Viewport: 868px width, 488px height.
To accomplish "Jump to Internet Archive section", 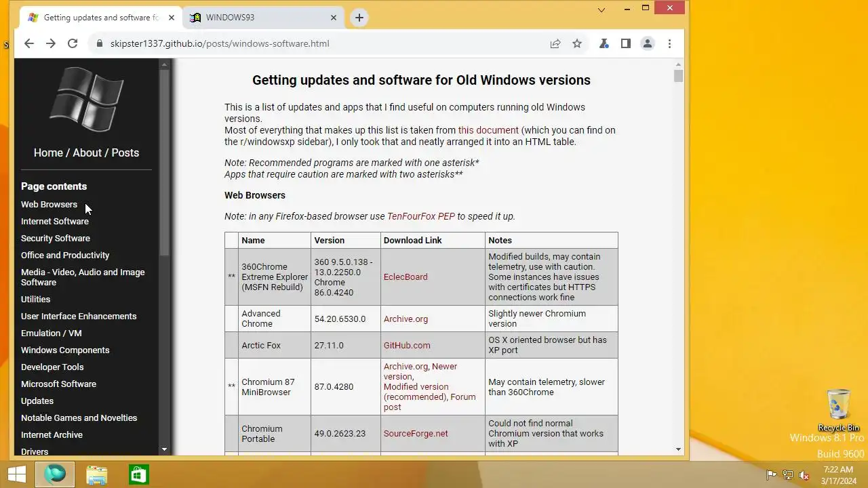I will (52, 434).
